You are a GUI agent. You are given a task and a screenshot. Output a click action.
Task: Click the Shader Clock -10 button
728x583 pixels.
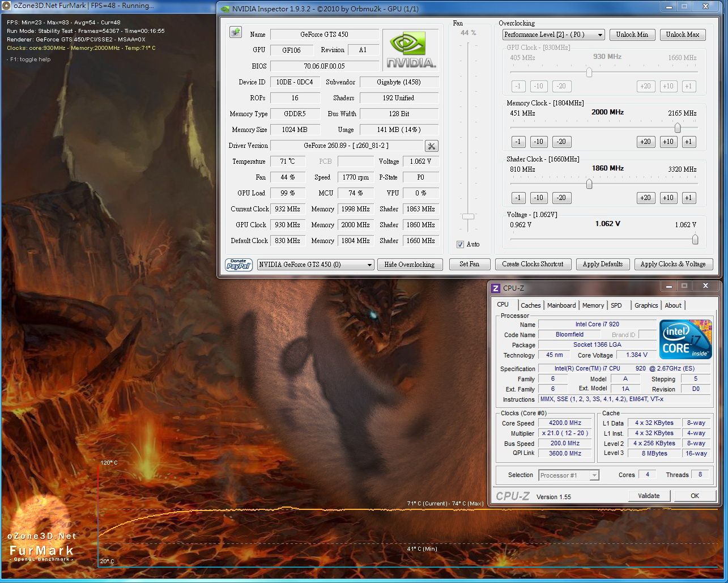coord(538,198)
